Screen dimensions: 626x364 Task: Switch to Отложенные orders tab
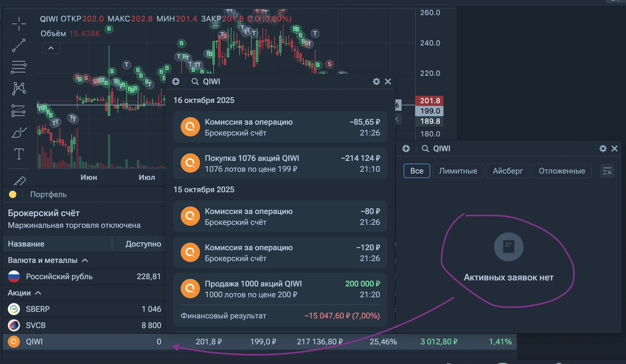click(x=562, y=171)
